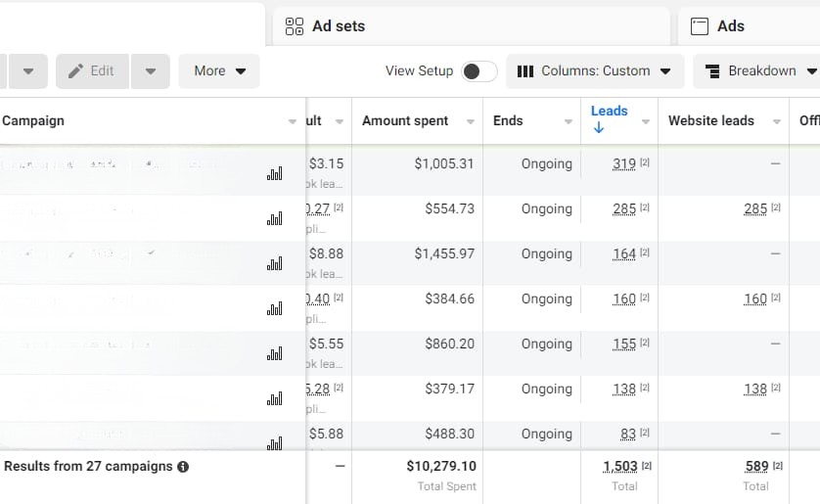Open chart for the $384.66 campaign row
This screenshot has width=820, height=504.
click(x=274, y=308)
